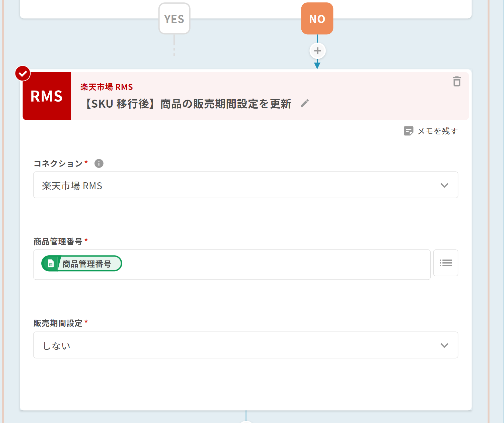Click the red checkmark status badge
504x423 pixels.
(x=23, y=73)
